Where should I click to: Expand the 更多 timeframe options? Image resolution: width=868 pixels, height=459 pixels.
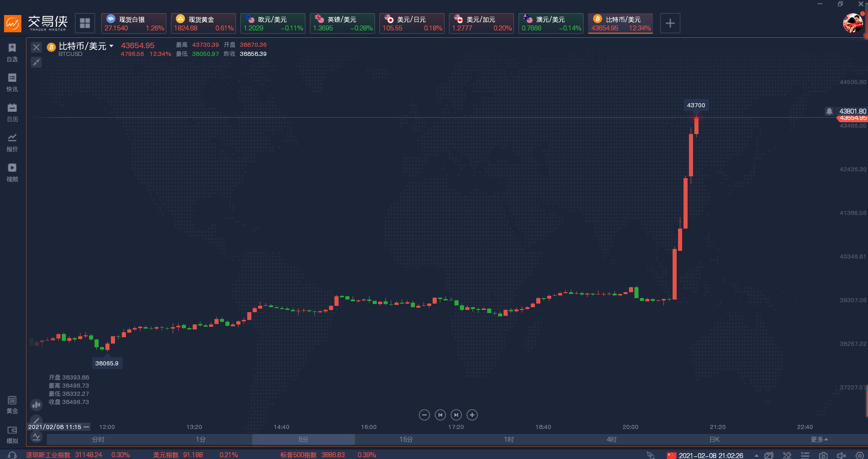click(x=819, y=439)
